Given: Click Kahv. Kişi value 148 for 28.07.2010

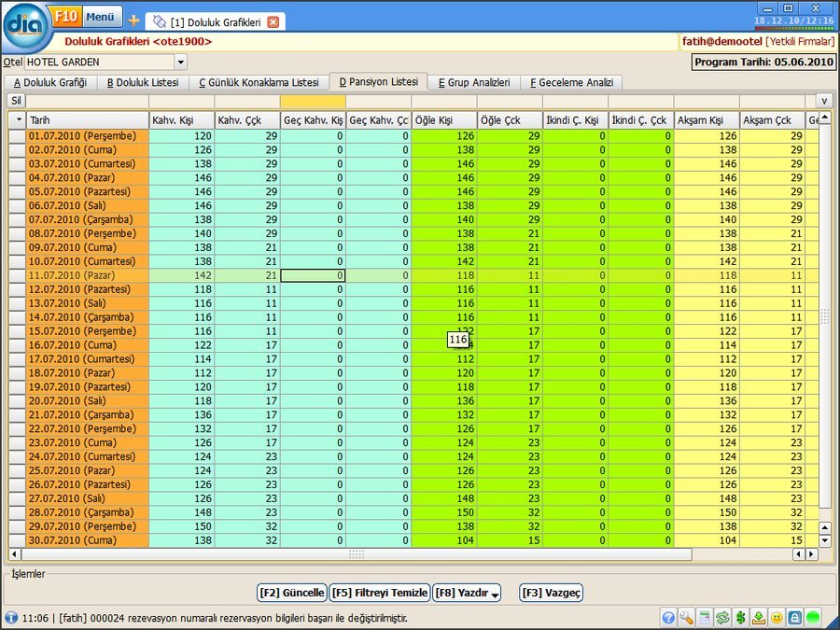Looking at the screenshot, I should [182, 512].
